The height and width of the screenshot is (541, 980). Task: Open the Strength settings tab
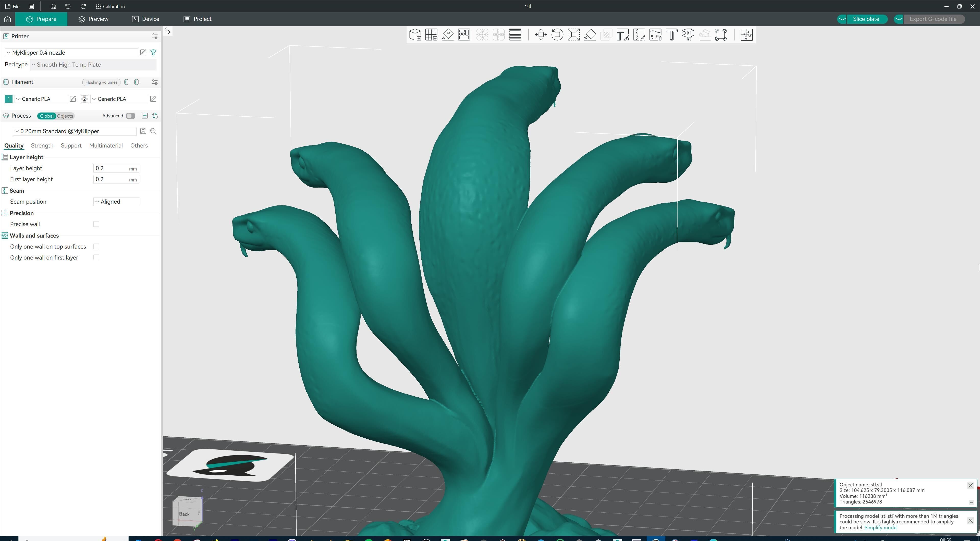point(42,146)
